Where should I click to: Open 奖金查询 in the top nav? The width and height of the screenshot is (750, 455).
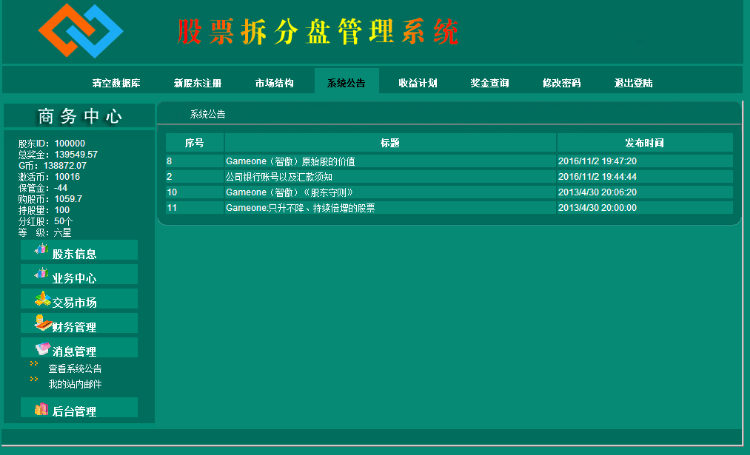point(490,83)
